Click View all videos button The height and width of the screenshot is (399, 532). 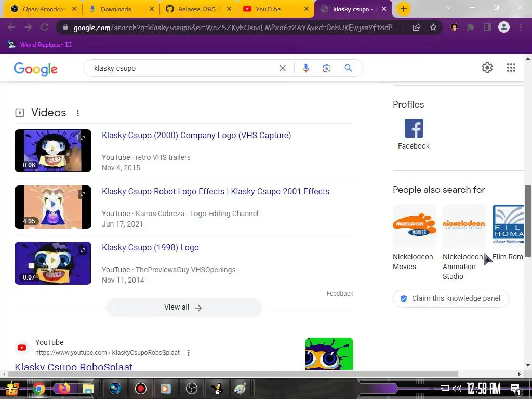click(183, 308)
